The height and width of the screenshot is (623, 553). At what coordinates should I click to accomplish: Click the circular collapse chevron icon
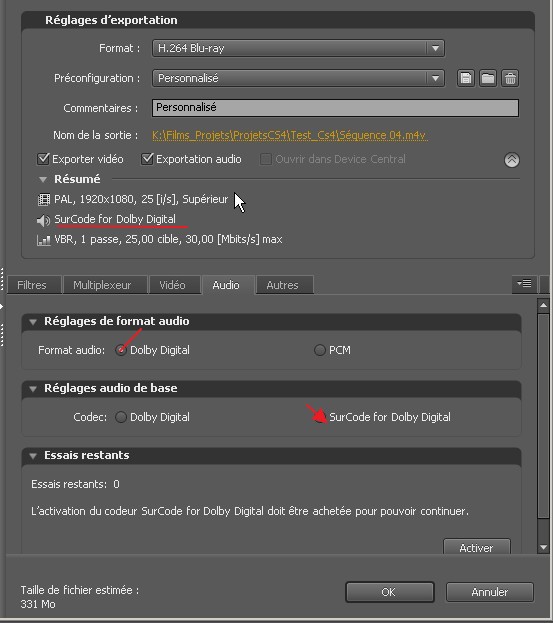pyautogui.click(x=512, y=160)
